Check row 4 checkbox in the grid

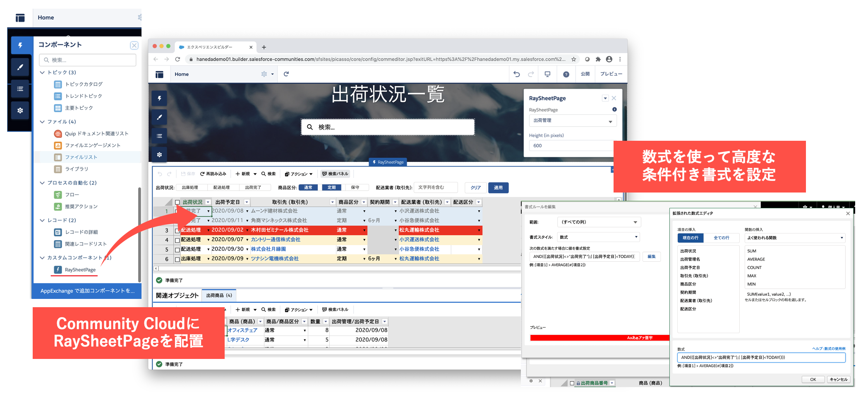(x=177, y=240)
